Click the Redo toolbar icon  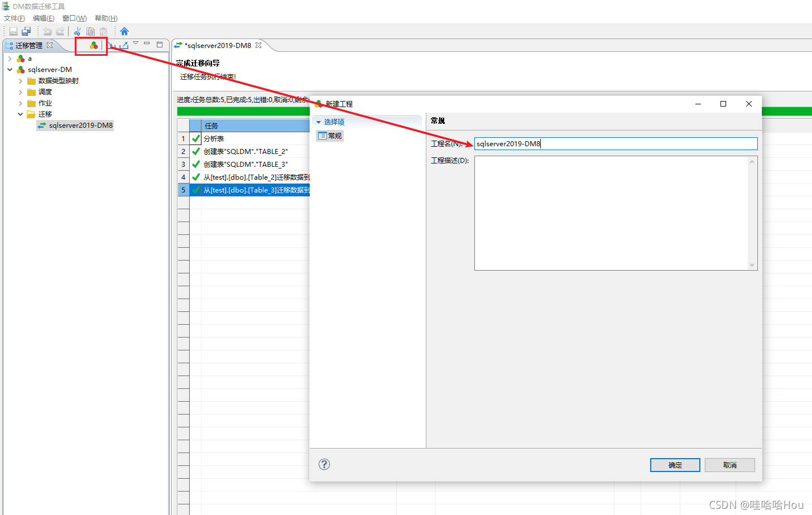60,31
